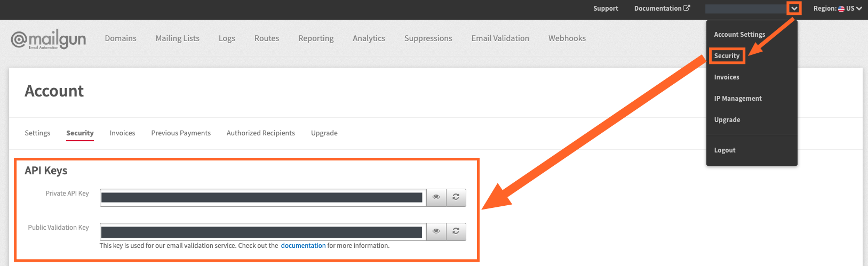Regenerate the Public Validation Key
The image size is (868, 266).
click(456, 231)
